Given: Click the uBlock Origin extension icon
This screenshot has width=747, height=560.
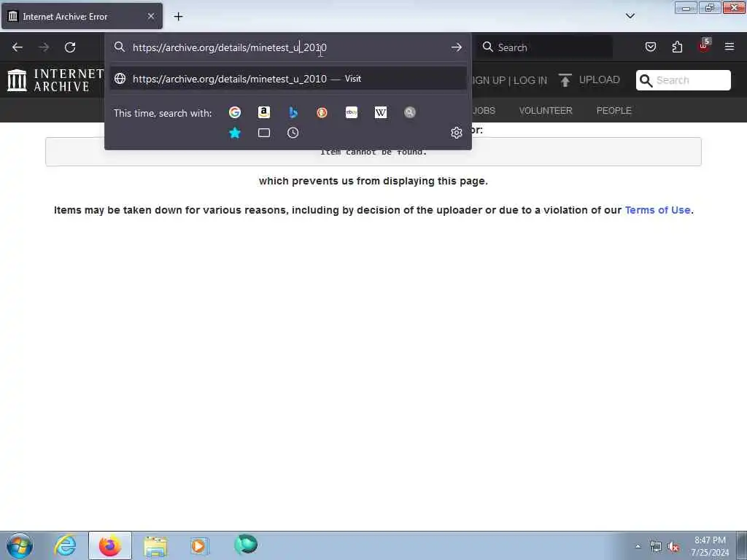Looking at the screenshot, I should point(704,46).
